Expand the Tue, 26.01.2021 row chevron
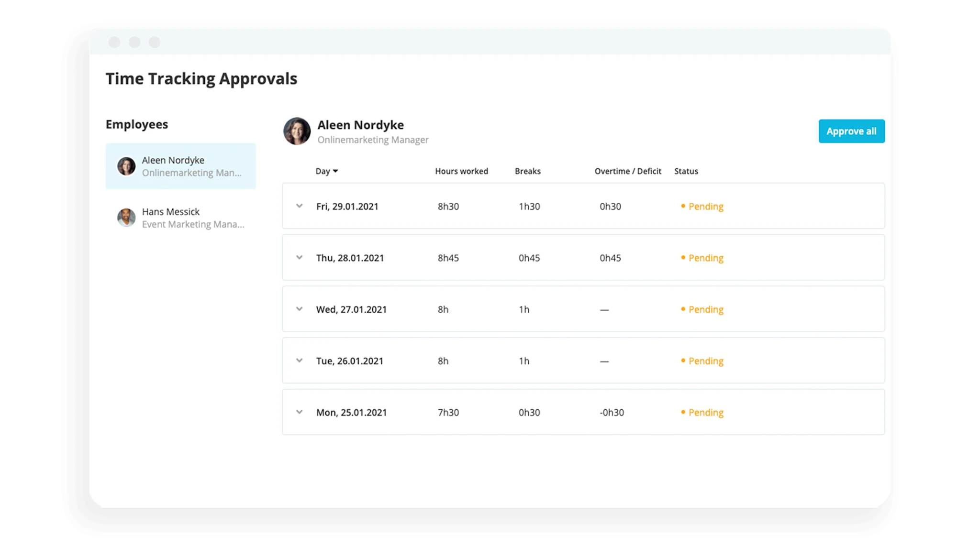980x546 pixels. tap(299, 360)
